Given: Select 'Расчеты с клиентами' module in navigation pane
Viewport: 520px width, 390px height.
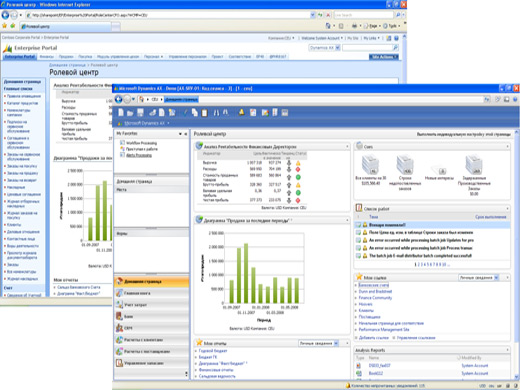Looking at the screenshot, I should (151, 340).
